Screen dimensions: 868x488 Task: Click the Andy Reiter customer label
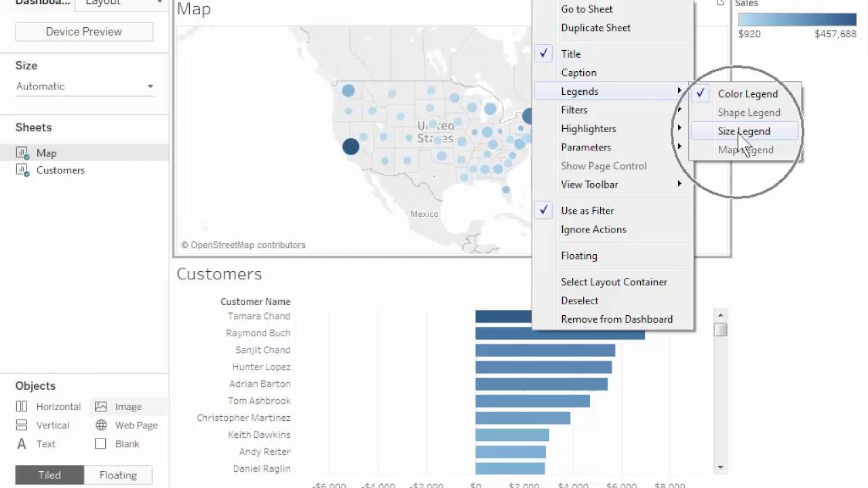(x=264, y=452)
